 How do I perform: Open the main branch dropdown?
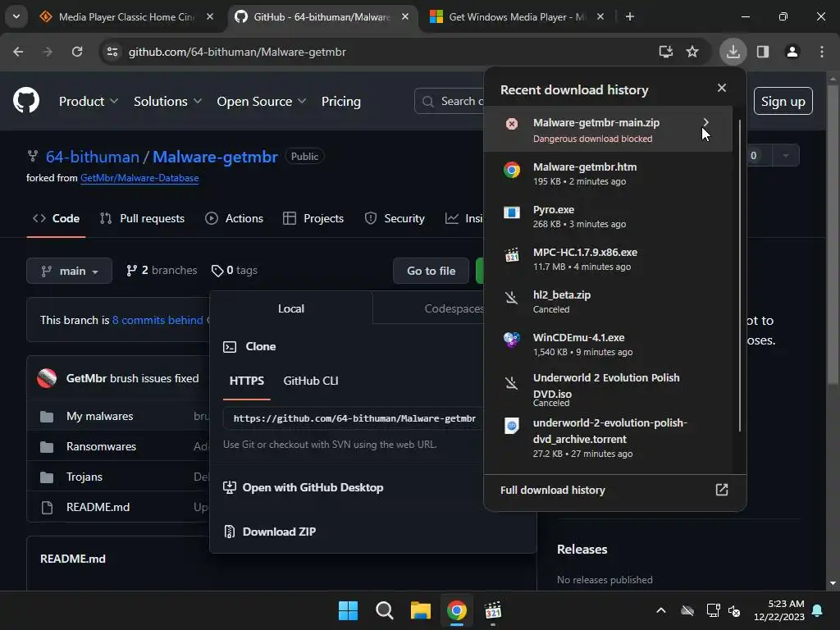[70, 271]
